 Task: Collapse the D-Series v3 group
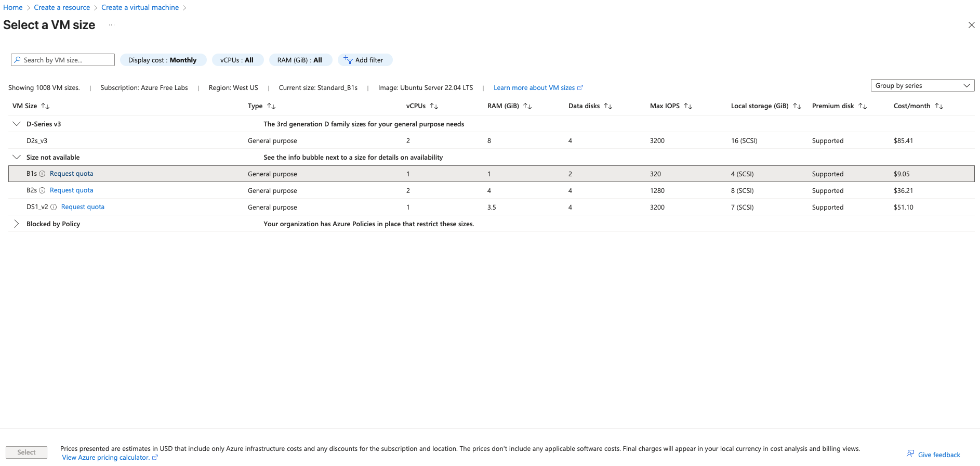point(17,124)
